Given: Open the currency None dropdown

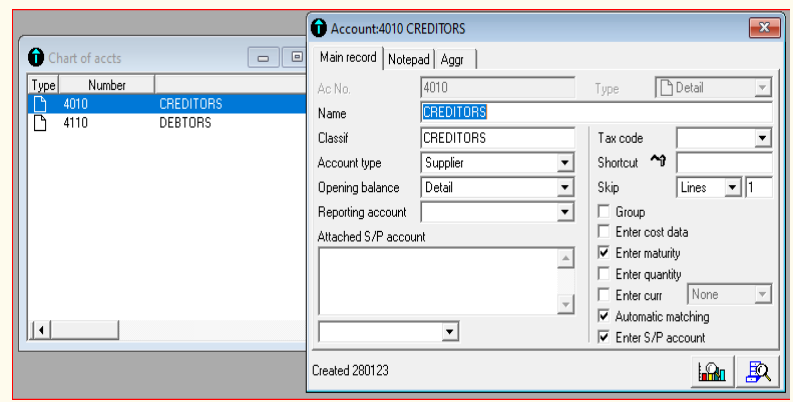Looking at the screenshot, I should pyautogui.click(x=762, y=294).
